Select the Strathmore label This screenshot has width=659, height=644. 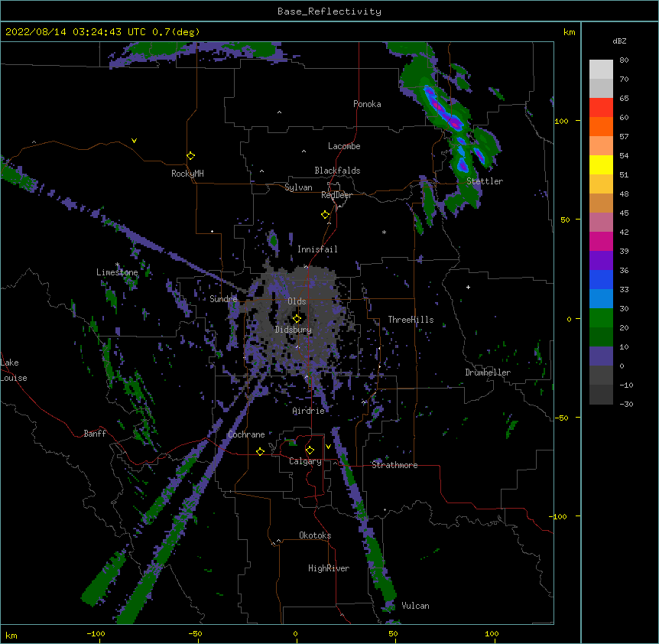394,465
